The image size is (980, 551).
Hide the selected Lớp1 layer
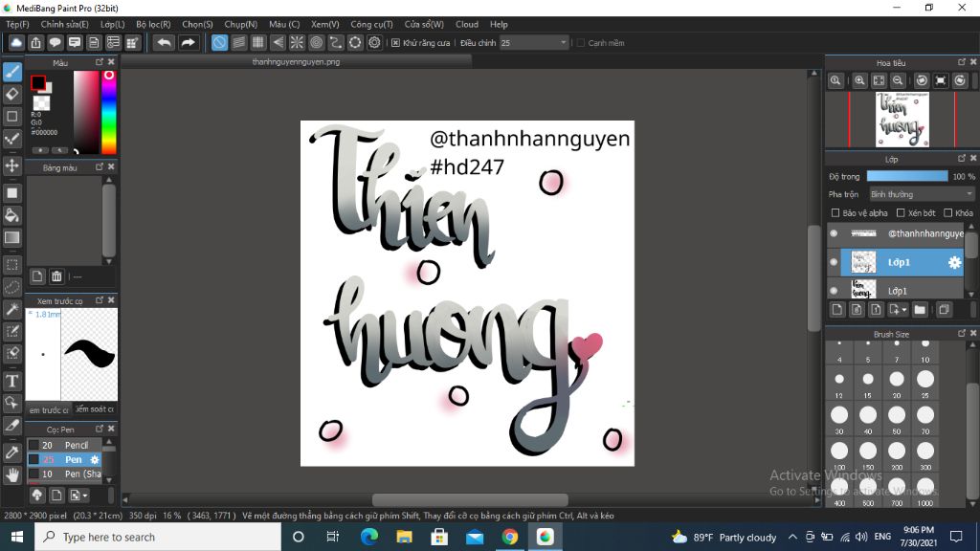(x=834, y=262)
